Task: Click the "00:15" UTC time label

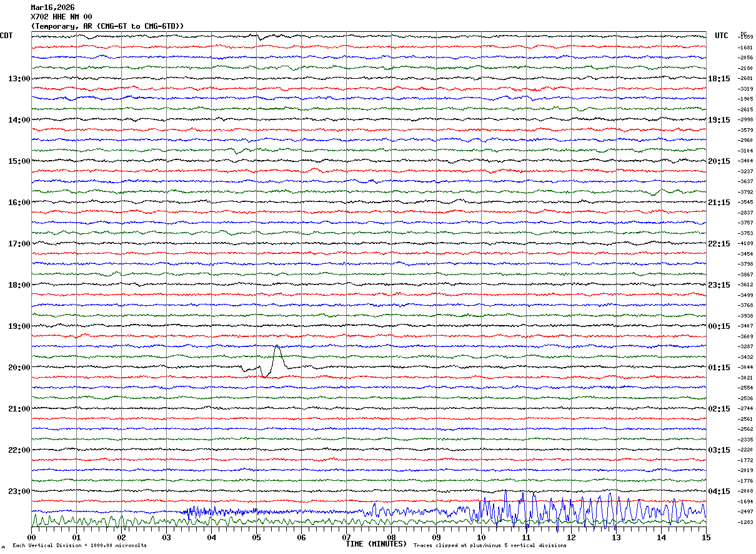Action: pyautogui.click(x=719, y=326)
